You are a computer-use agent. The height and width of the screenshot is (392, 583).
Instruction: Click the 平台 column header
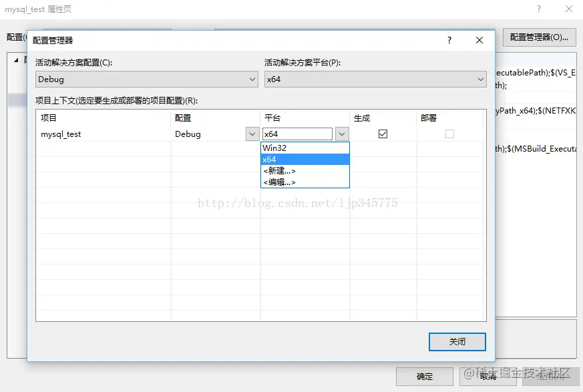tap(305, 118)
